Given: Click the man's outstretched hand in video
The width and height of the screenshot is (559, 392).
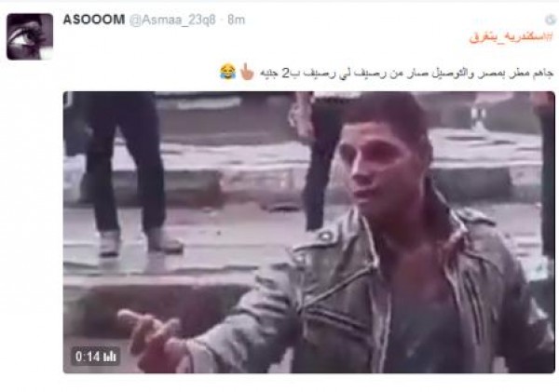Looking at the screenshot, I should click(148, 333).
